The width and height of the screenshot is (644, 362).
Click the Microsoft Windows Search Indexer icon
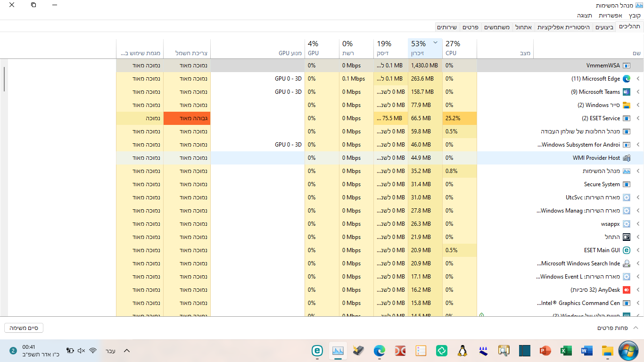point(627,263)
